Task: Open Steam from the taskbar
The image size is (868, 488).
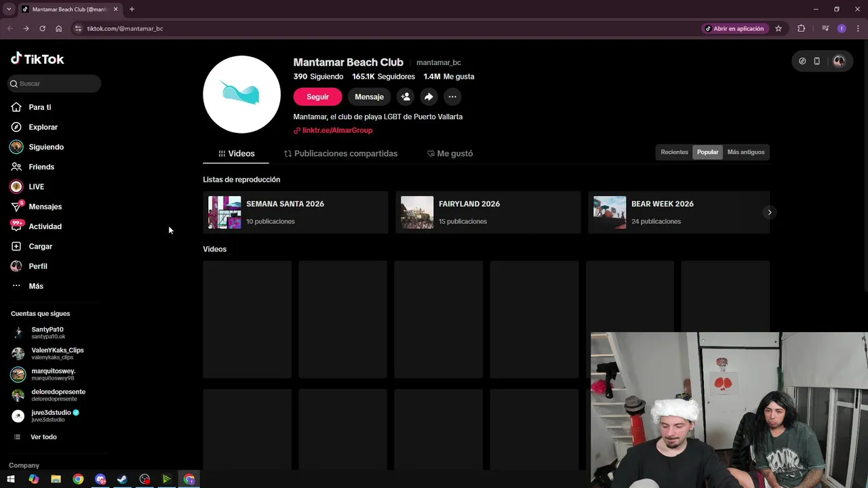Action: point(122,479)
